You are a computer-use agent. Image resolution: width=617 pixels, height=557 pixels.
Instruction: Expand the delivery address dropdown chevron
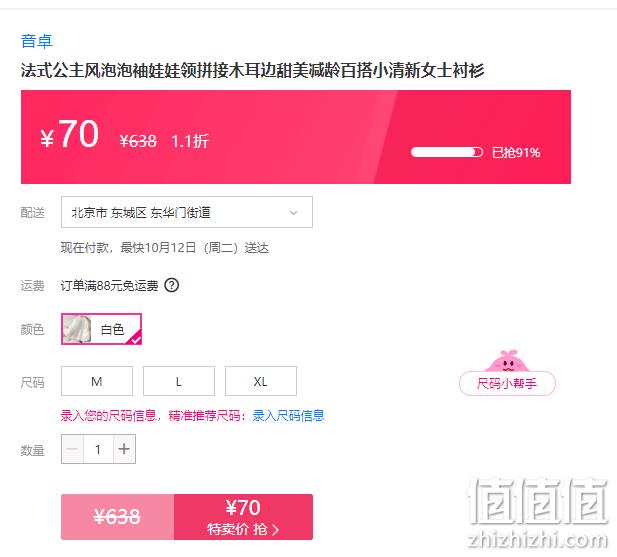click(293, 213)
